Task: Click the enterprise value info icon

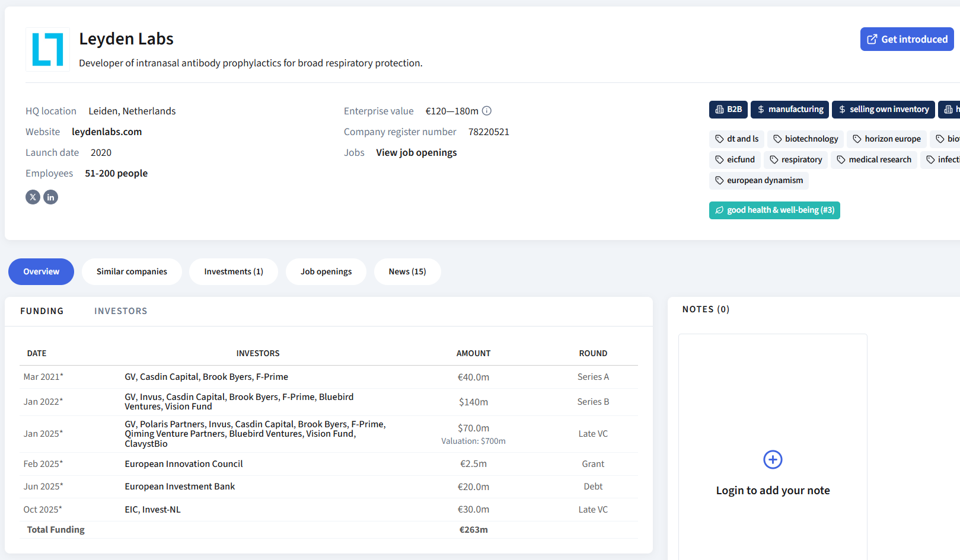Action: tap(487, 111)
